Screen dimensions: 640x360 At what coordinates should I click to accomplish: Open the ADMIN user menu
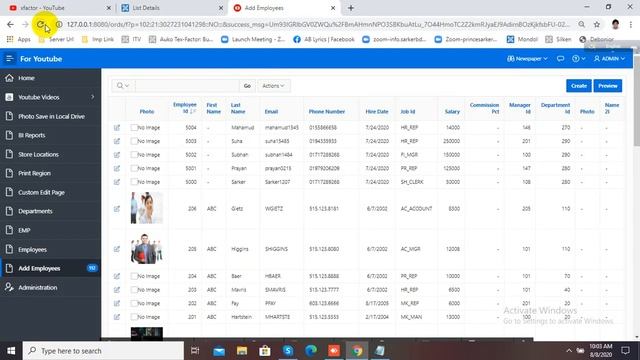tap(609, 59)
